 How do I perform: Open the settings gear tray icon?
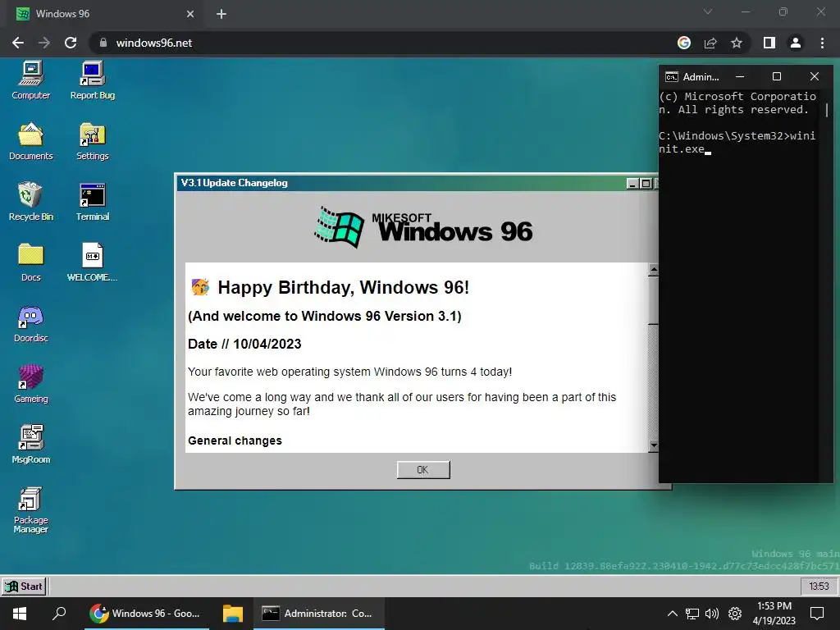pos(735,614)
